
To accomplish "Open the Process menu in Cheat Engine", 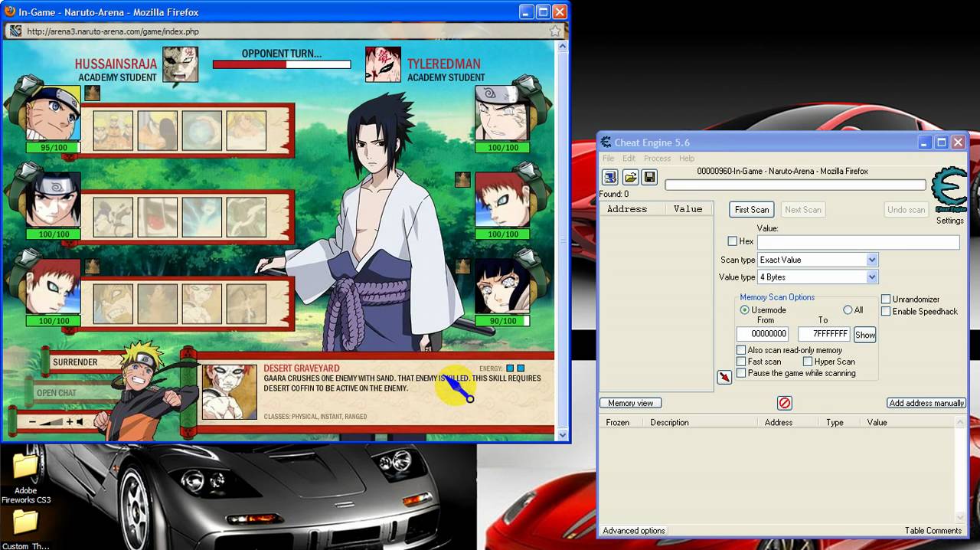I will (657, 159).
